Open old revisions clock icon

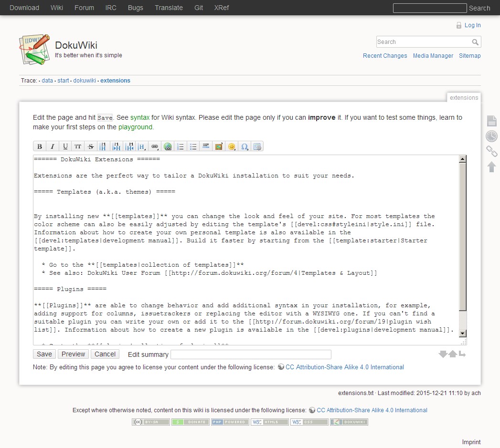coord(491,136)
